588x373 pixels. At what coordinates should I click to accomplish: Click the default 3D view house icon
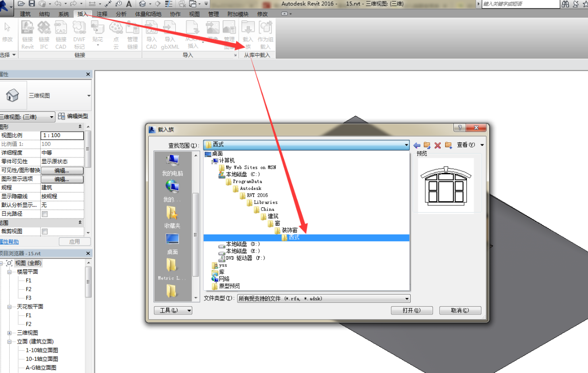point(142,4)
